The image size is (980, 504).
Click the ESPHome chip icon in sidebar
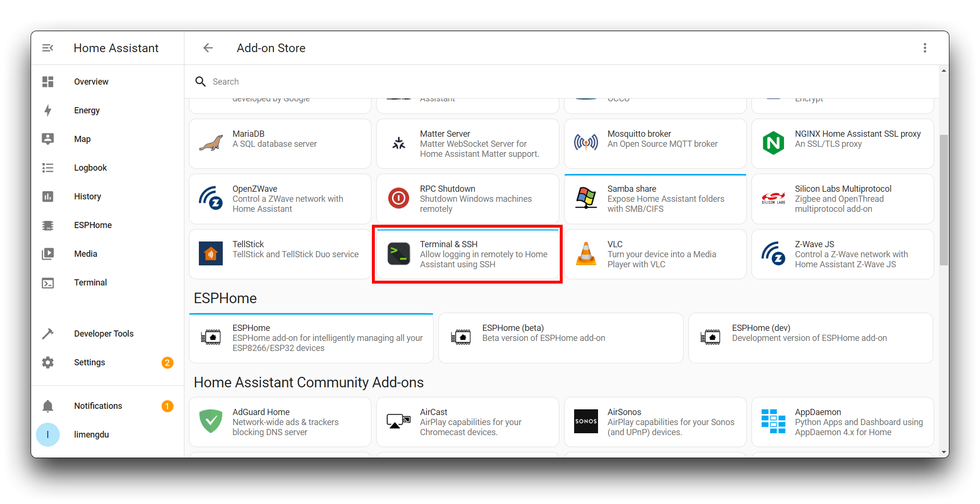click(48, 225)
